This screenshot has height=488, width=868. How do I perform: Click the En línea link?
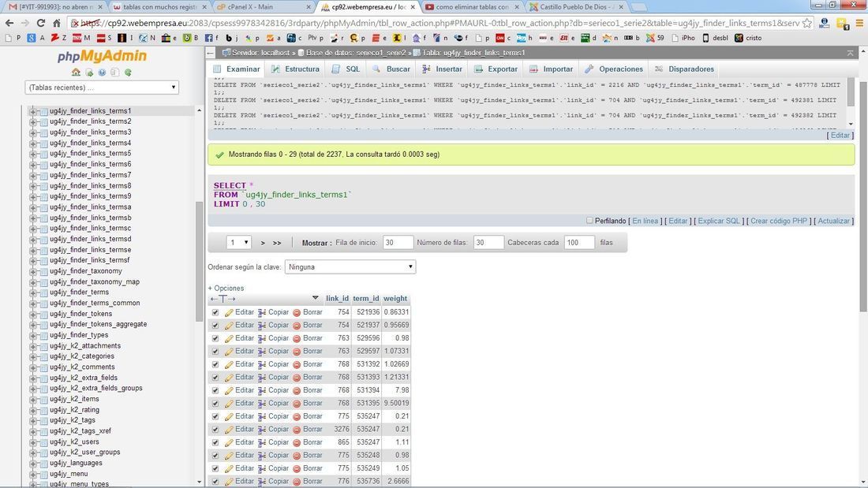645,221
